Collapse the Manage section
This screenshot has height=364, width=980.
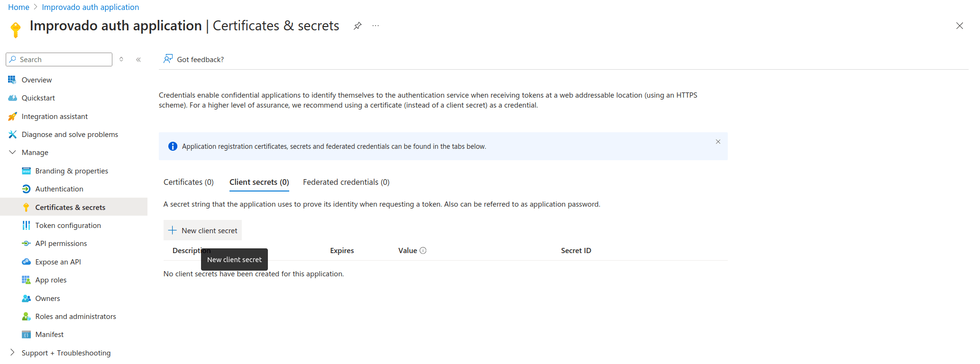[12, 153]
